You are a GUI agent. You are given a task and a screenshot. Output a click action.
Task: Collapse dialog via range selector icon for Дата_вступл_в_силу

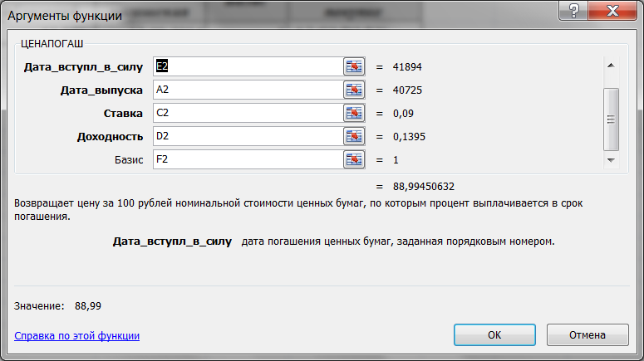354,66
